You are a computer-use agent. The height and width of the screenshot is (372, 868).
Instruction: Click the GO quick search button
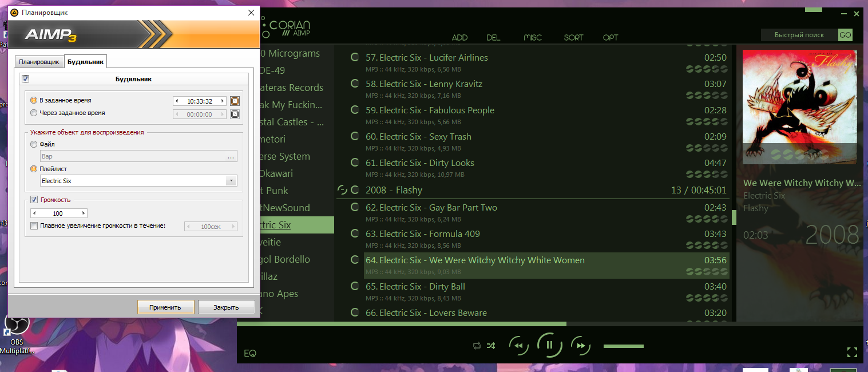tap(845, 35)
